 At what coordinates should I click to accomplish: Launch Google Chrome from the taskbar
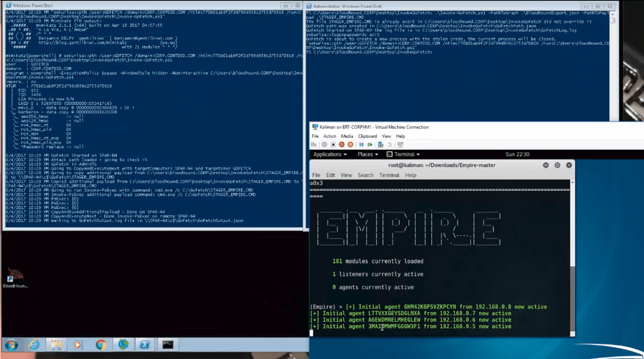click(x=101, y=345)
